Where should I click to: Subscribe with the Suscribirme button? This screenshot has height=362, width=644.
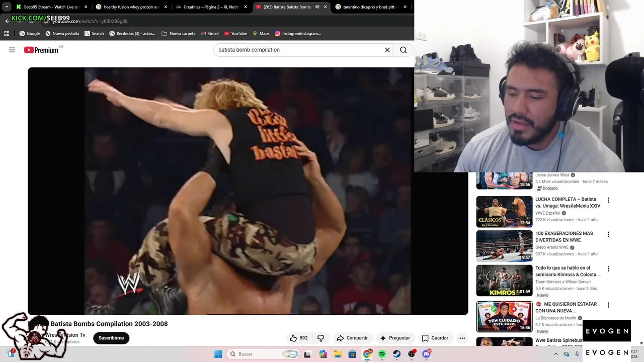click(x=111, y=338)
